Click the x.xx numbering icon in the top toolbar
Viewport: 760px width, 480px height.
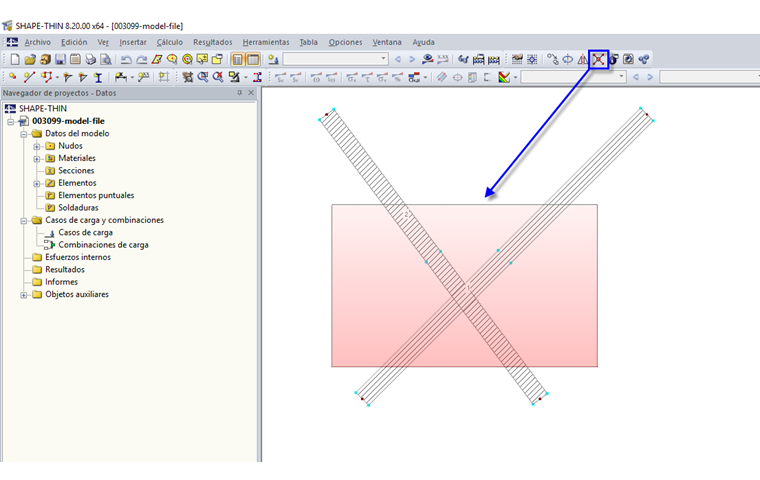tap(443, 59)
